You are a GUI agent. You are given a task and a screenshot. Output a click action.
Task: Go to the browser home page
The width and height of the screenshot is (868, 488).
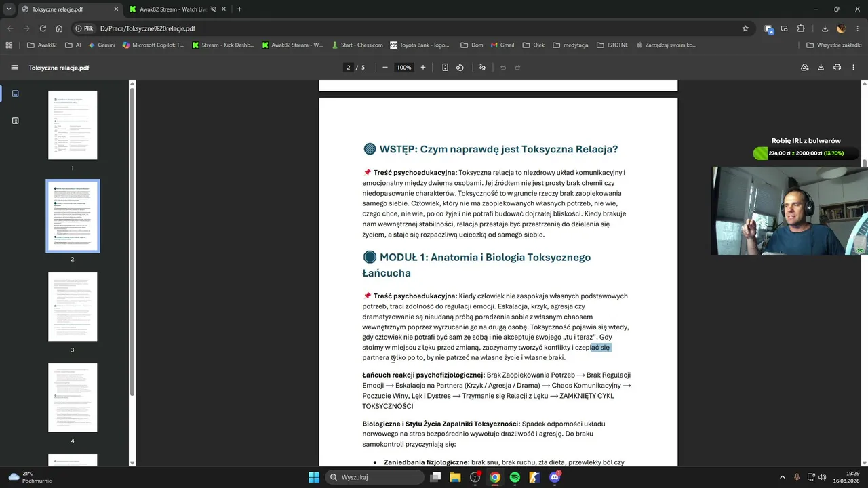pos(59,28)
